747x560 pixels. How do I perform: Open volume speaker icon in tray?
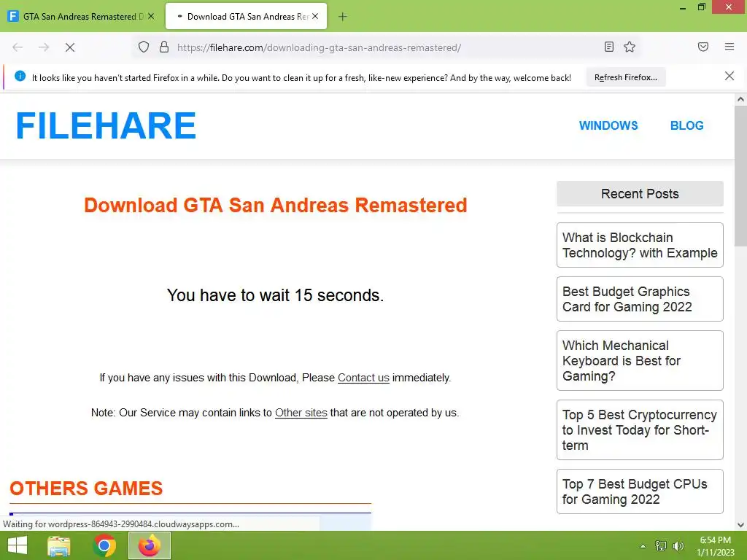[x=678, y=546]
